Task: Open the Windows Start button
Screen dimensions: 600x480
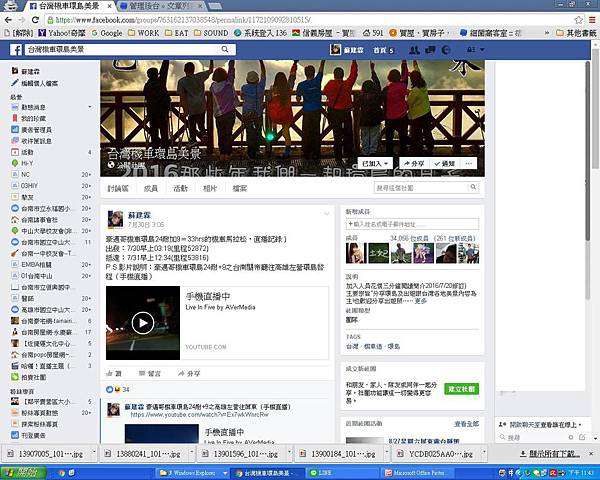Action: (x=23, y=473)
